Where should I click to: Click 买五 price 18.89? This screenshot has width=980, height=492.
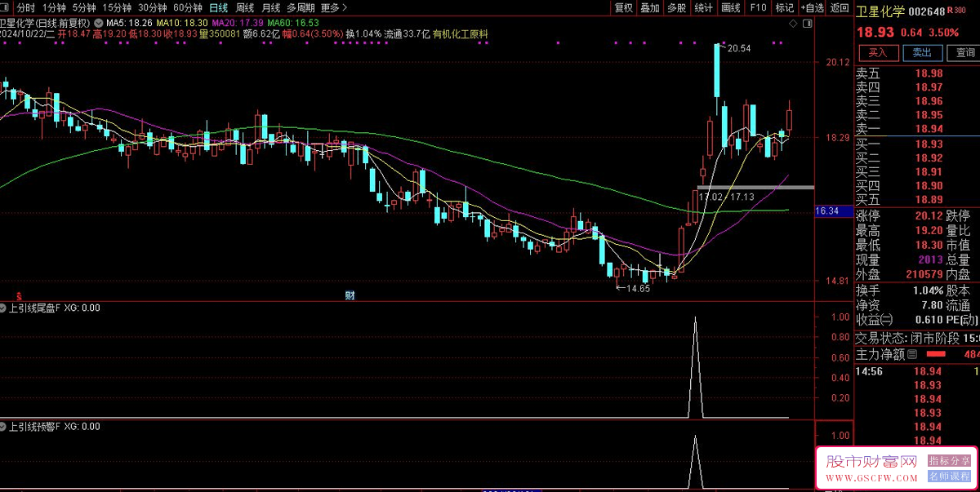point(929,200)
